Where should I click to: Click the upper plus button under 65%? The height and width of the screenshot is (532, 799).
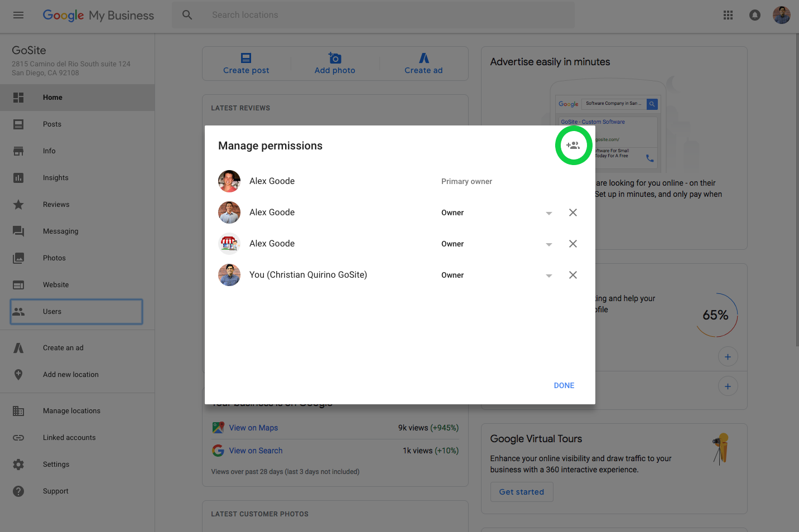pyautogui.click(x=728, y=357)
